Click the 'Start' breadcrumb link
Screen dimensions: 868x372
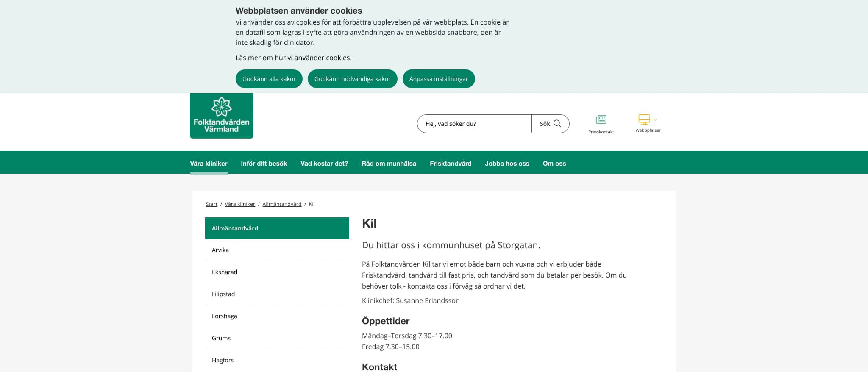click(211, 204)
